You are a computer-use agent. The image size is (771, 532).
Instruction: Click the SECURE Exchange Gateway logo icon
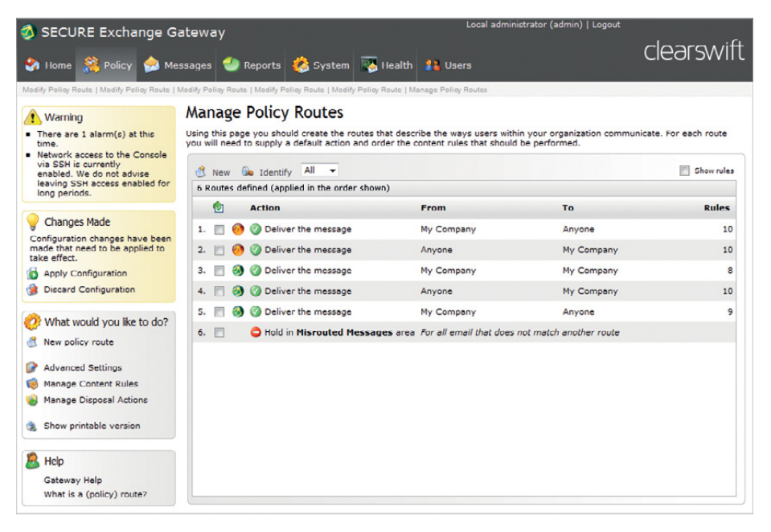[28, 32]
